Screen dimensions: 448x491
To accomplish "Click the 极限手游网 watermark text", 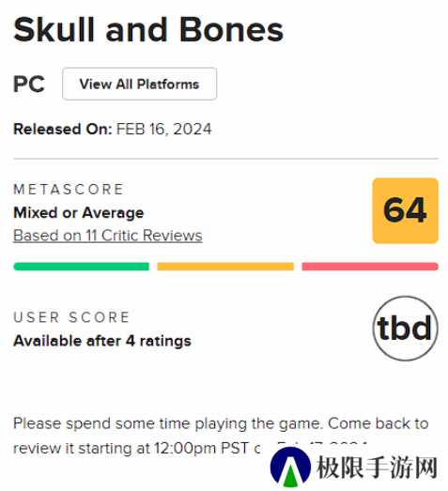I will click(377, 468).
